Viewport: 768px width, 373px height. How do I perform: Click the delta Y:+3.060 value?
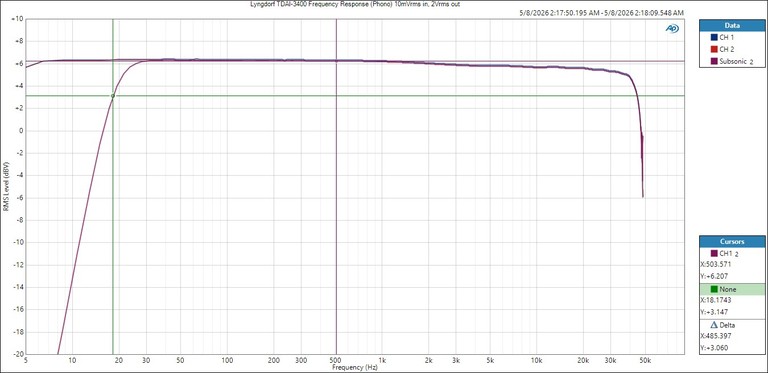coord(714,348)
